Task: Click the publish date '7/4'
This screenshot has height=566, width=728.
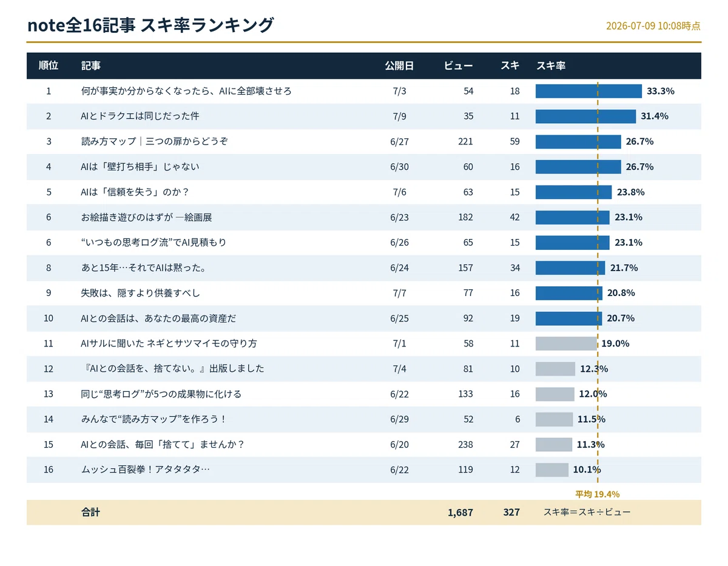Action: coord(399,369)
